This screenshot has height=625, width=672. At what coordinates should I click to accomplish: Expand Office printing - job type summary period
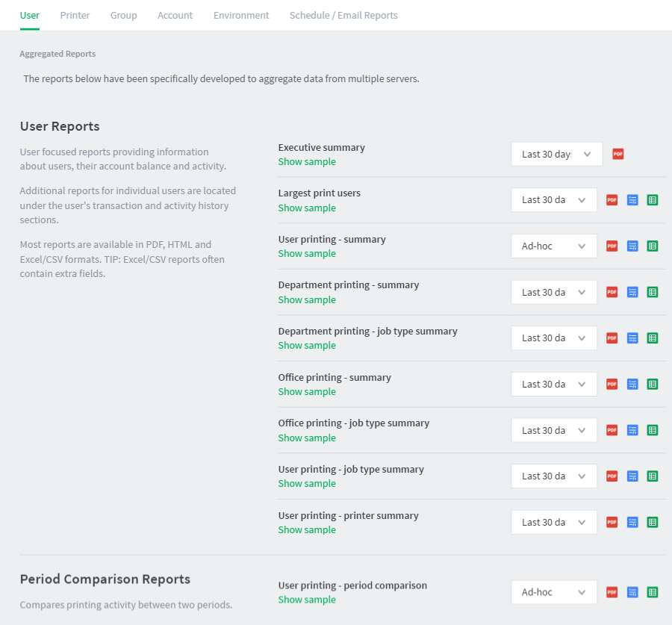coord(554,430)
